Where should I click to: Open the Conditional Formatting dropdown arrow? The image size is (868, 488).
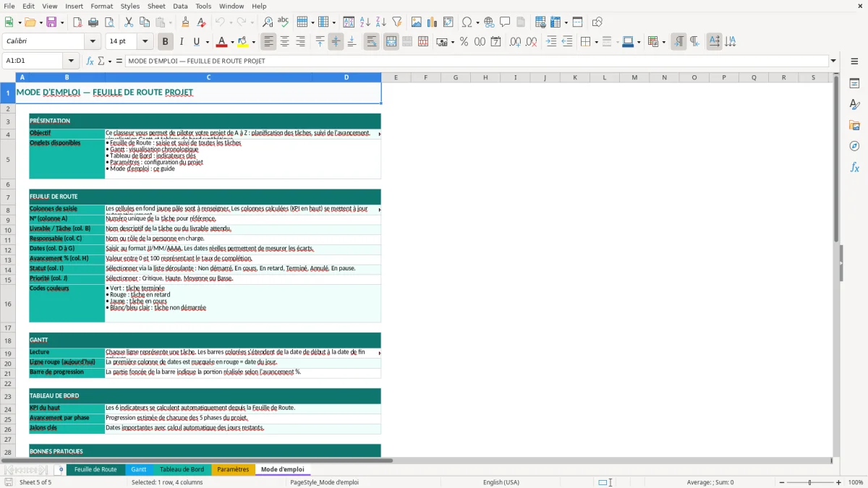pyautogui.click(x=663, y=42)
